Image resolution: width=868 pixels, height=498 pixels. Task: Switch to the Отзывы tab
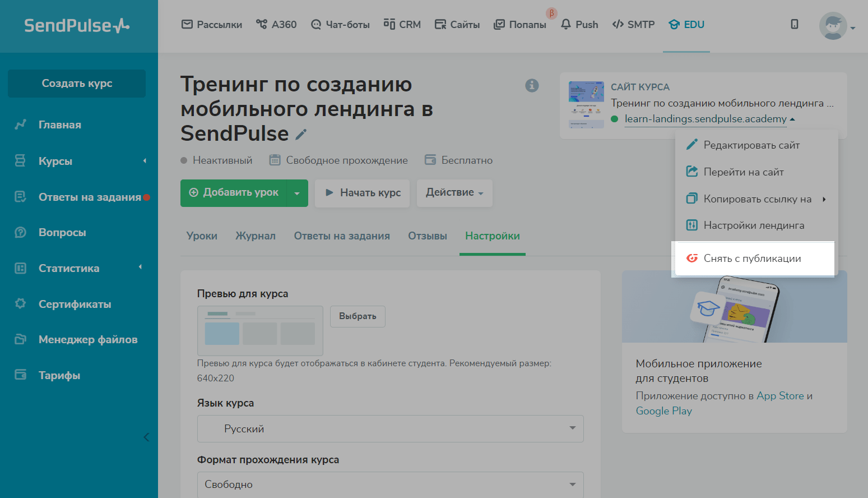pos(427,236)
